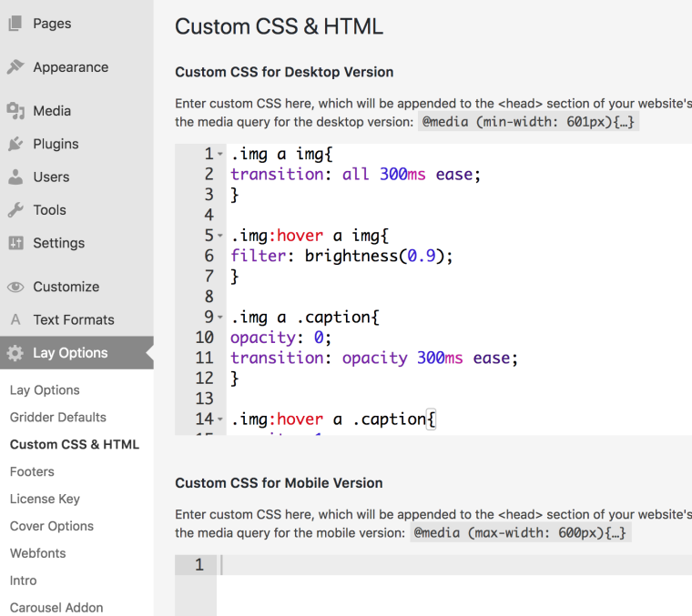Click the Lay Options gear icon
This screenshot has height=616, width=692.
[15, 353]
